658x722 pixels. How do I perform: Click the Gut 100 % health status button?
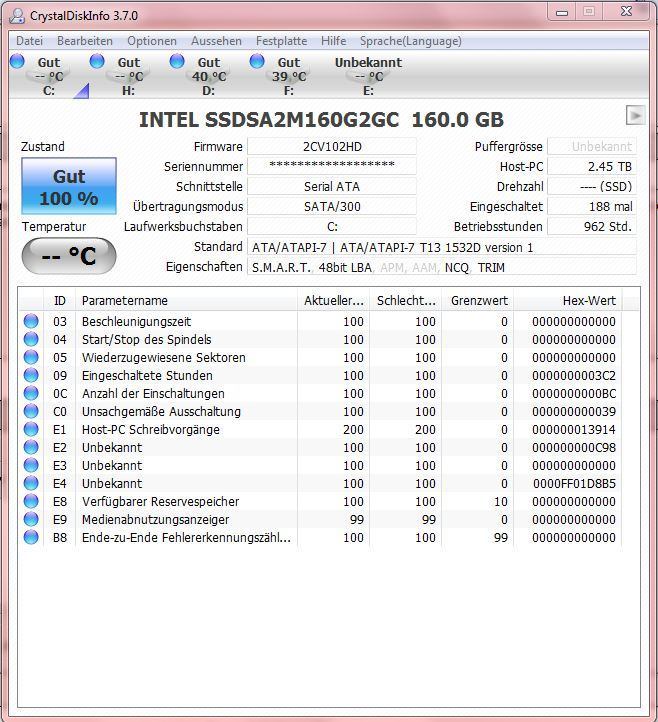point(69,186)
